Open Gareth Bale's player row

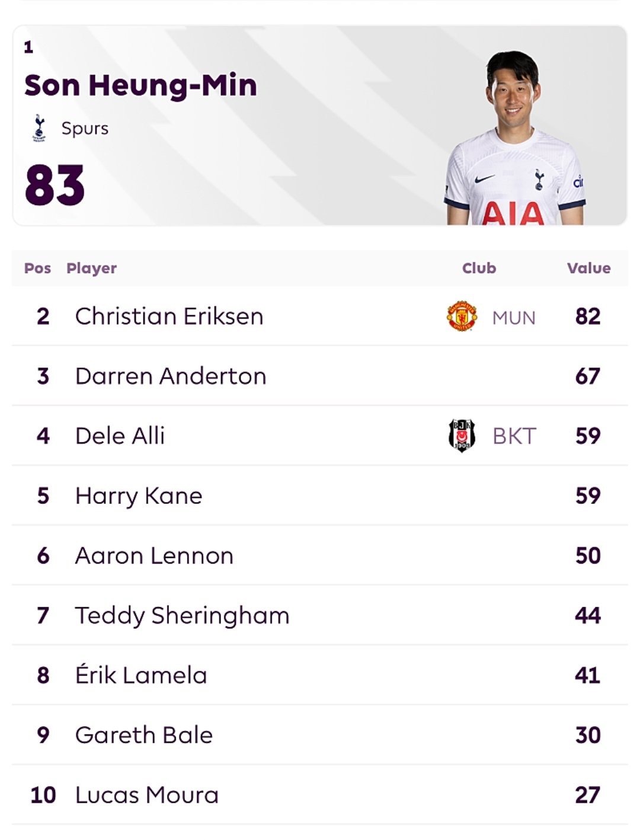coord(320,735)
